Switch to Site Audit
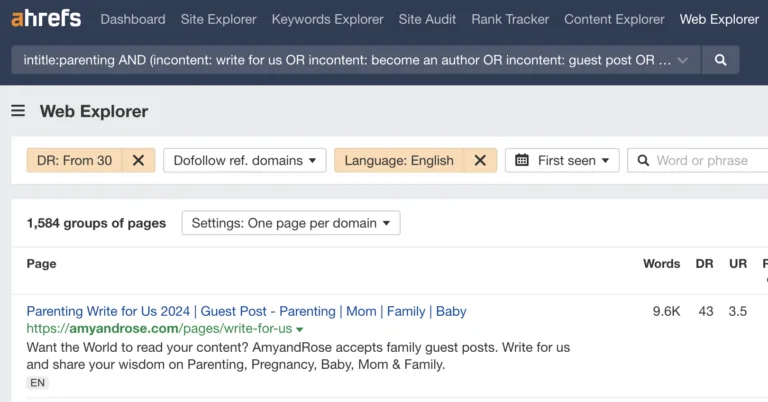 (x=427, y=20)
